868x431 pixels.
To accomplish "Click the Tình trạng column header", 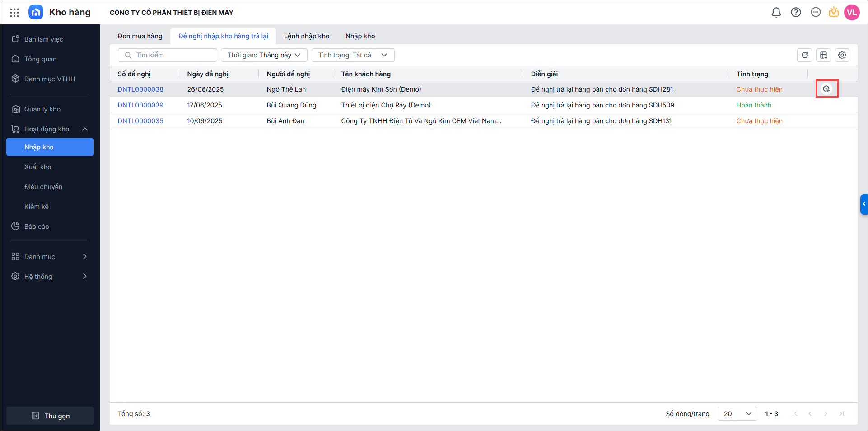I will [x=752, y=74].
